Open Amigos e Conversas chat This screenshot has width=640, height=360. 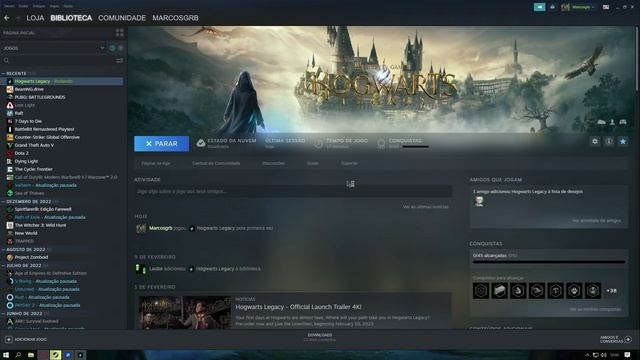(616, 339)
